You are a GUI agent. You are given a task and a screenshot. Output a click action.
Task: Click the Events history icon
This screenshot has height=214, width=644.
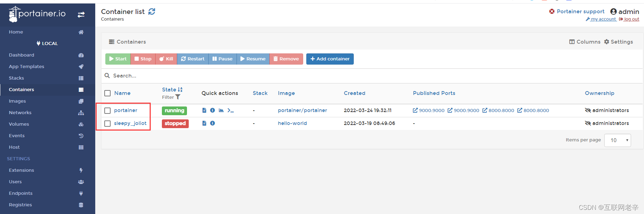point(81,136)
